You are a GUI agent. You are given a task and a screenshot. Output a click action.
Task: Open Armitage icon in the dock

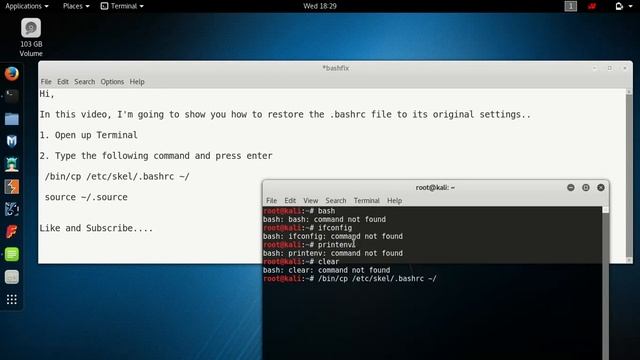(x=11, y=164)
